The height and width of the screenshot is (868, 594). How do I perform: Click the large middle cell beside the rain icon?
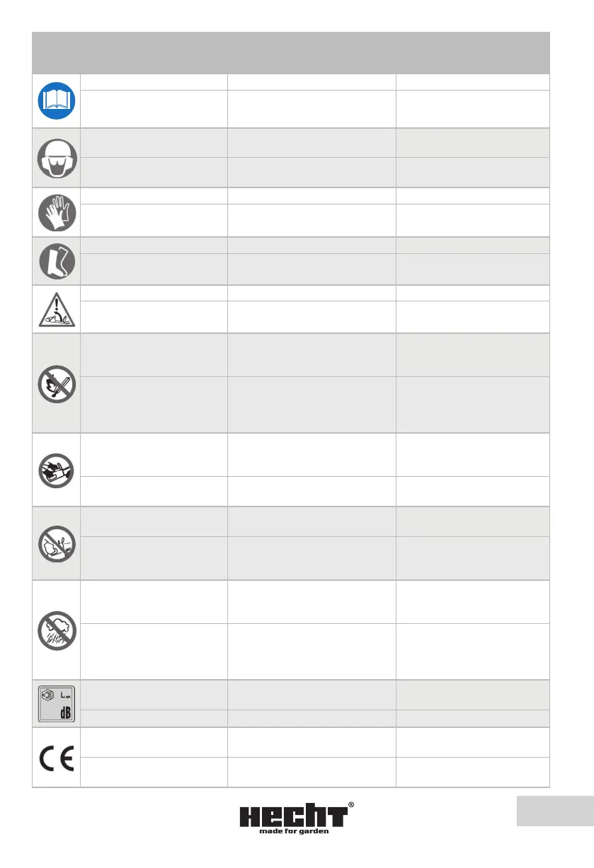click(311, 651)
